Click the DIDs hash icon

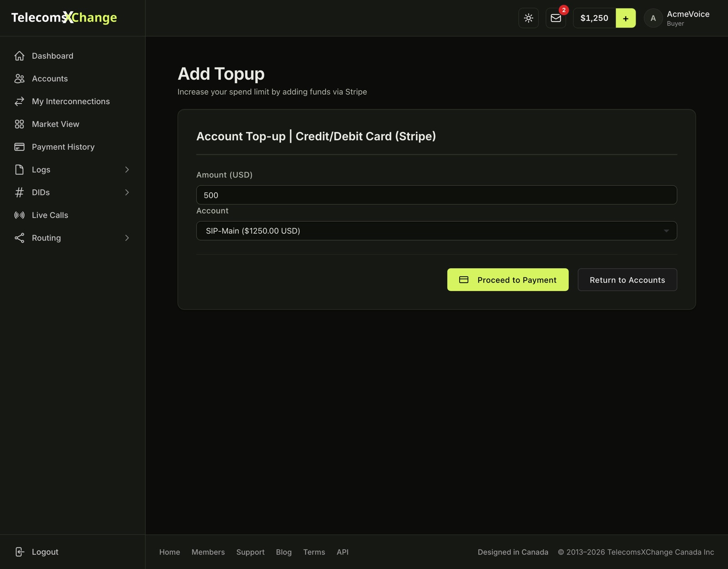coord(19,193)
